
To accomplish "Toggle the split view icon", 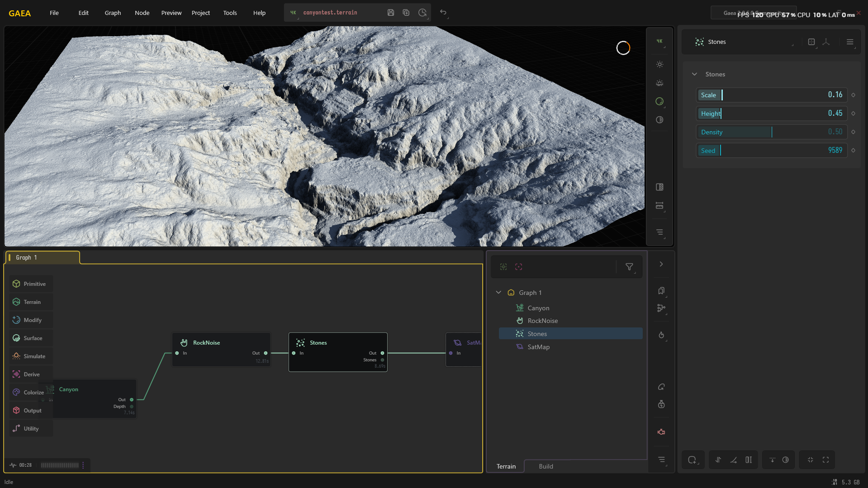I will (659, 187).
